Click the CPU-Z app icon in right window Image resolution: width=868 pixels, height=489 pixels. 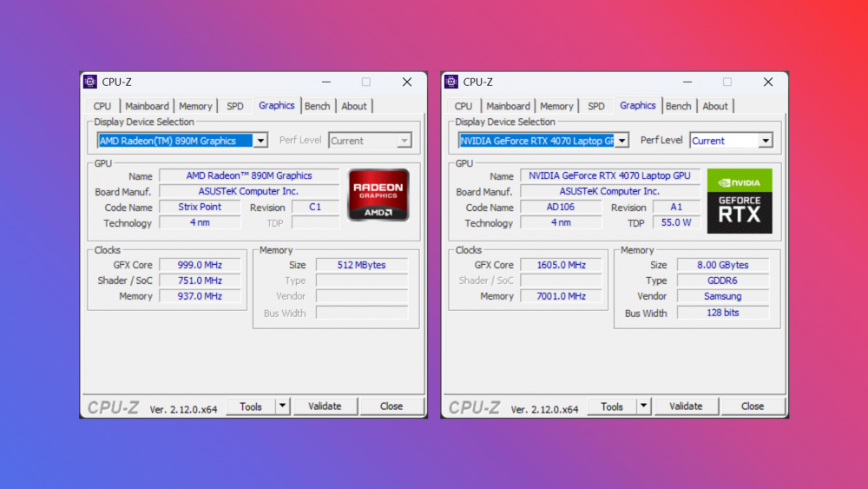click(x=451, y=82)
